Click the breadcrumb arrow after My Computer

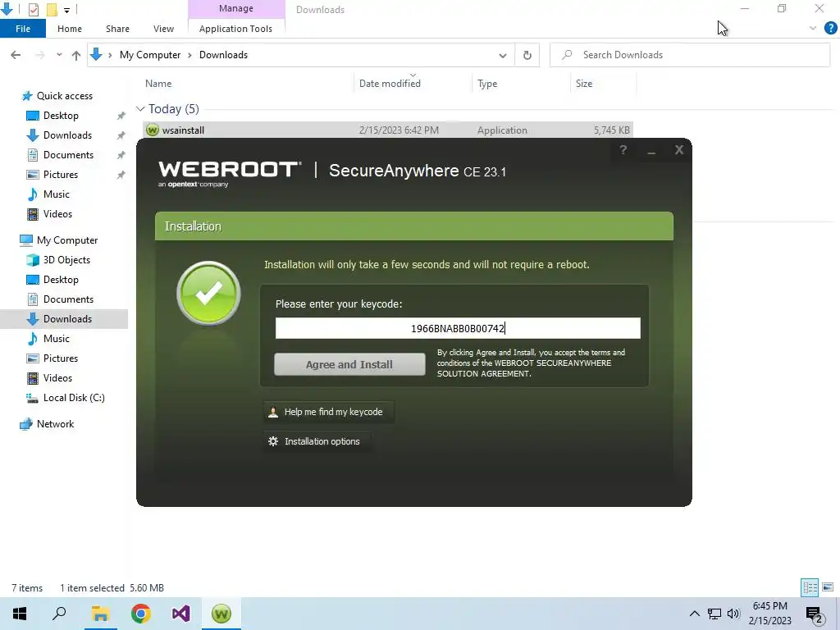click(189, 55)
